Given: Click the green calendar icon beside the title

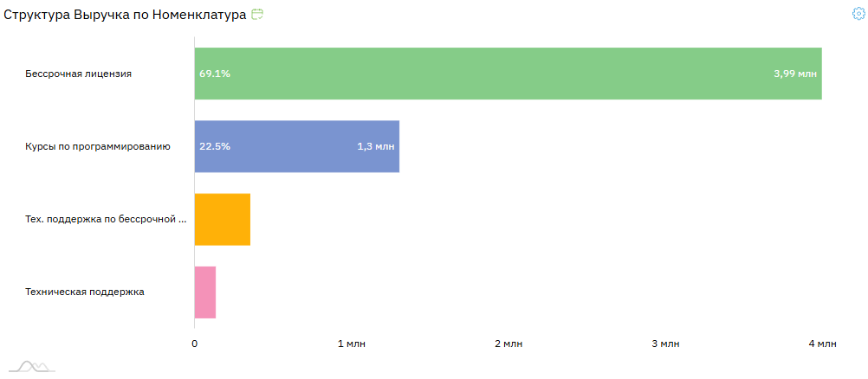Looking at the screenshot, I should tap(257, 15).
